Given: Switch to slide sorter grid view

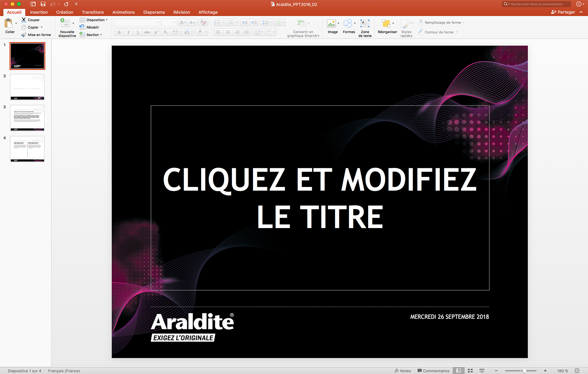Looking at the screenshot, I should pos(470,371).
